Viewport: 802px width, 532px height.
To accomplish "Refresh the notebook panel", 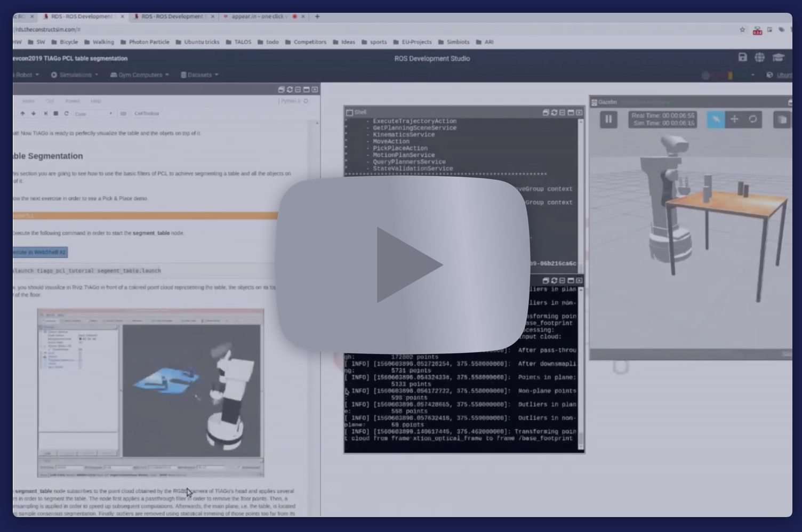I will point(290,90).
